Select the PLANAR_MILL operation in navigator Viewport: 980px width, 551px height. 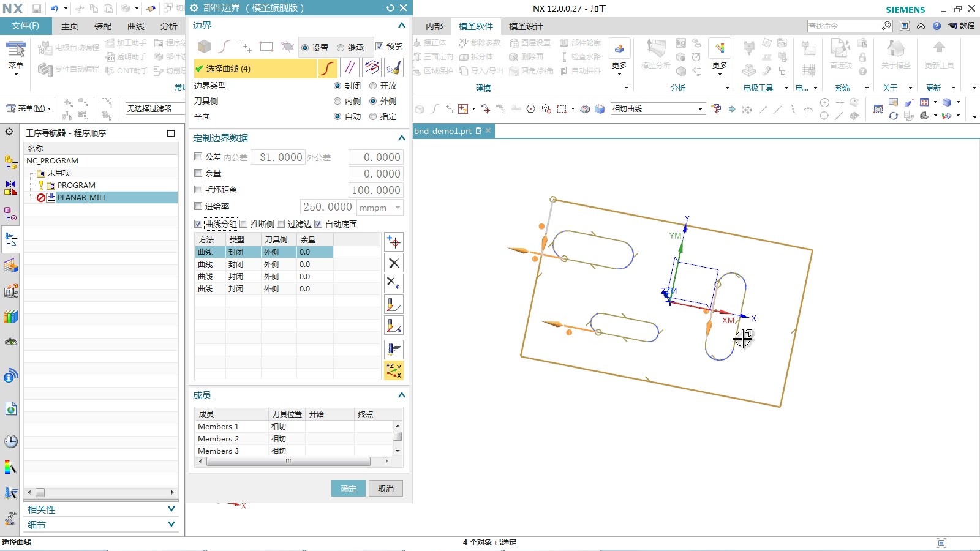tap(82, 197)
